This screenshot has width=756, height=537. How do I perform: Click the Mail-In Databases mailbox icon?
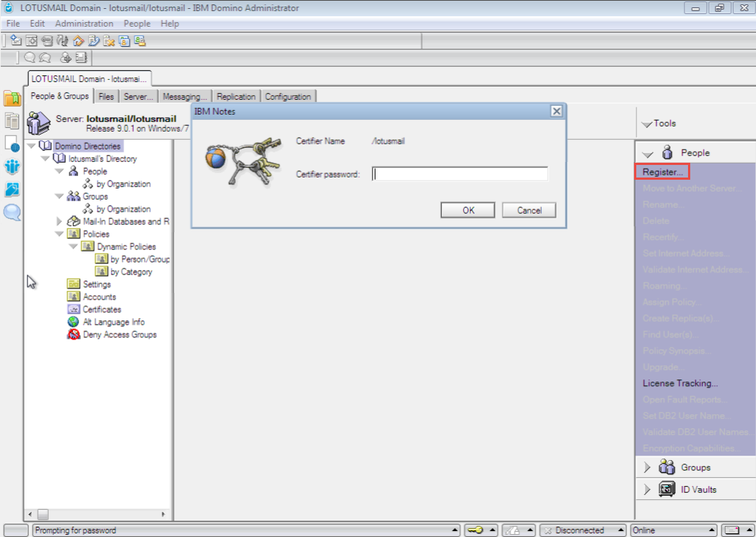73,221
